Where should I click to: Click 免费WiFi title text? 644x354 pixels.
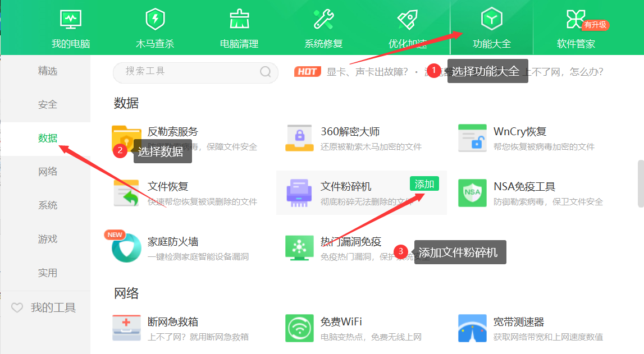[341, 322]
